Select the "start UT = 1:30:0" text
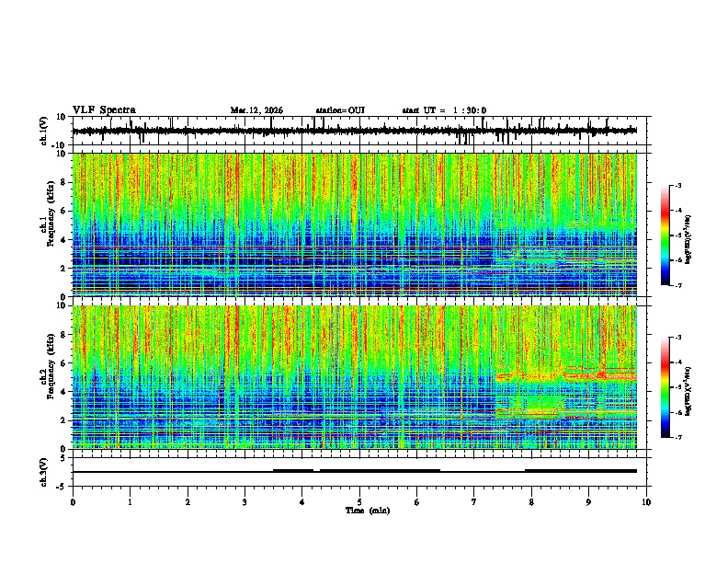The width and height of the screenshot is (728, 563). [444, 110]
